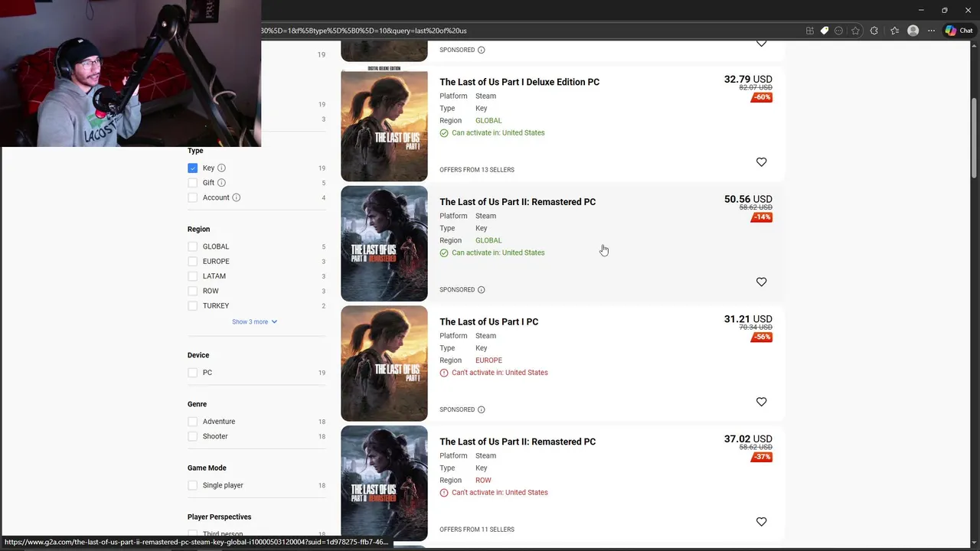The height and width of the screenshot is (551, 980).
Task: Click the -14% discount badge
Action: [x=762, y=217]
